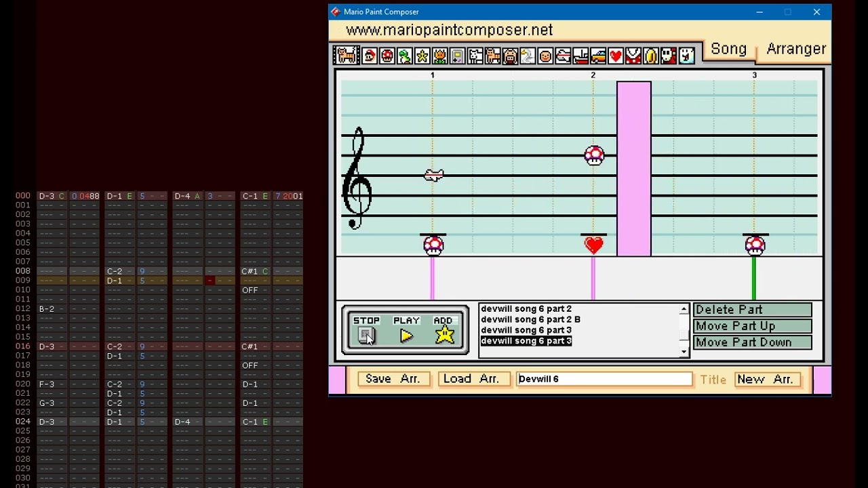Click Move Part Down button
The height and width of the screenshot is (488, 868).
[753, 342]
